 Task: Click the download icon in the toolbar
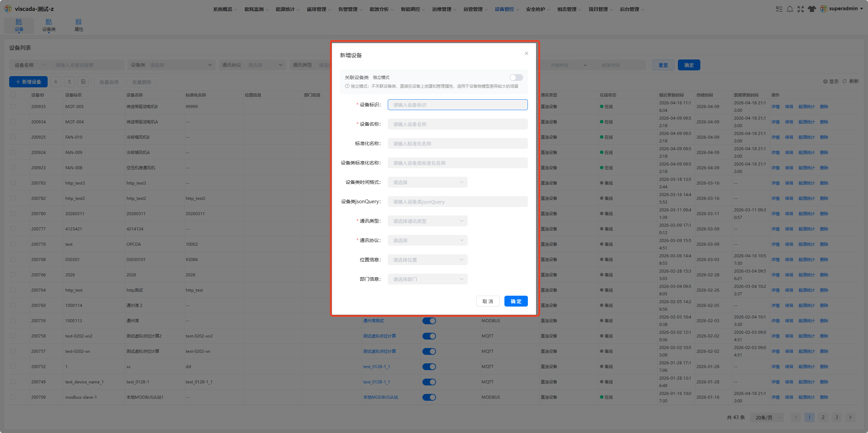pos(56,82)
